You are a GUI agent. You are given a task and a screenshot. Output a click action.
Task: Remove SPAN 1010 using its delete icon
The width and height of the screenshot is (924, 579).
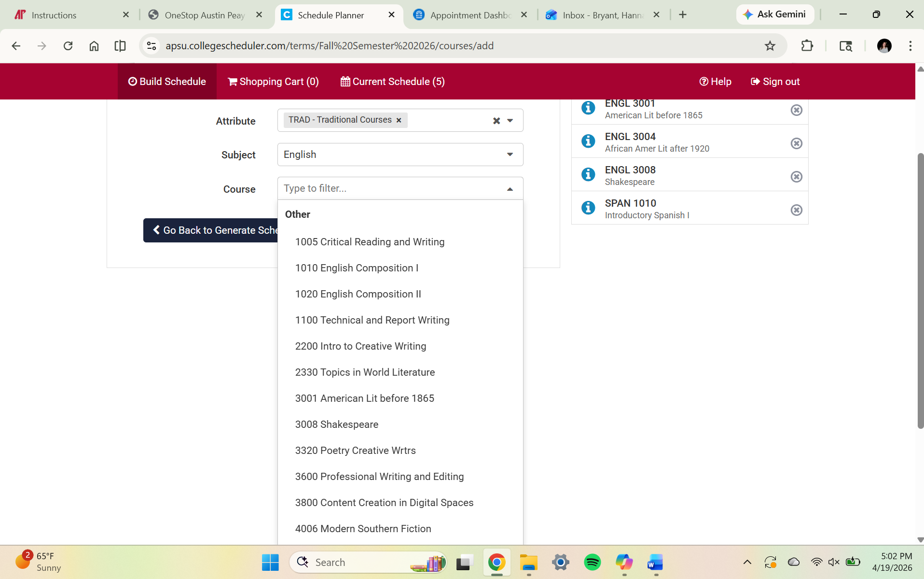coord(796,210)
